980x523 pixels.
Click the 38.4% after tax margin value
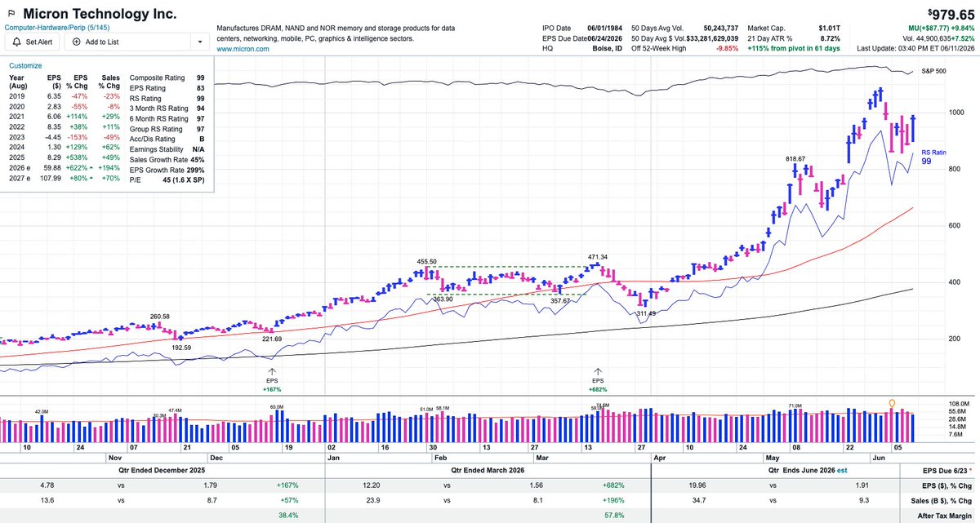[x=287, y=516]
